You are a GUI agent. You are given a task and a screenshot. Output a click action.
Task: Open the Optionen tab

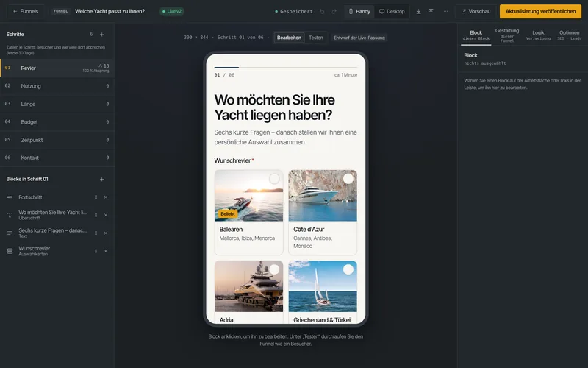point(569,35)
